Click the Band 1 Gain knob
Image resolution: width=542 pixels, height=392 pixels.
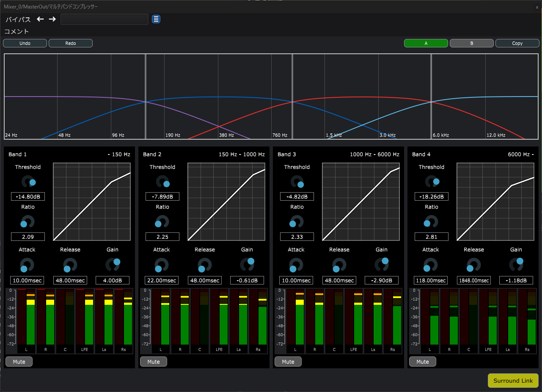[113, 264]
